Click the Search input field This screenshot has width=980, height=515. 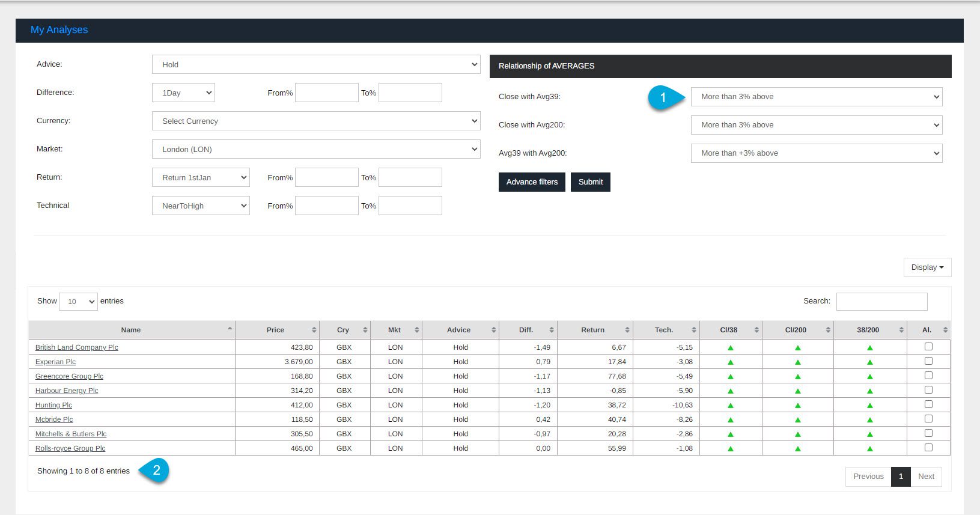(x=881, y=302)
